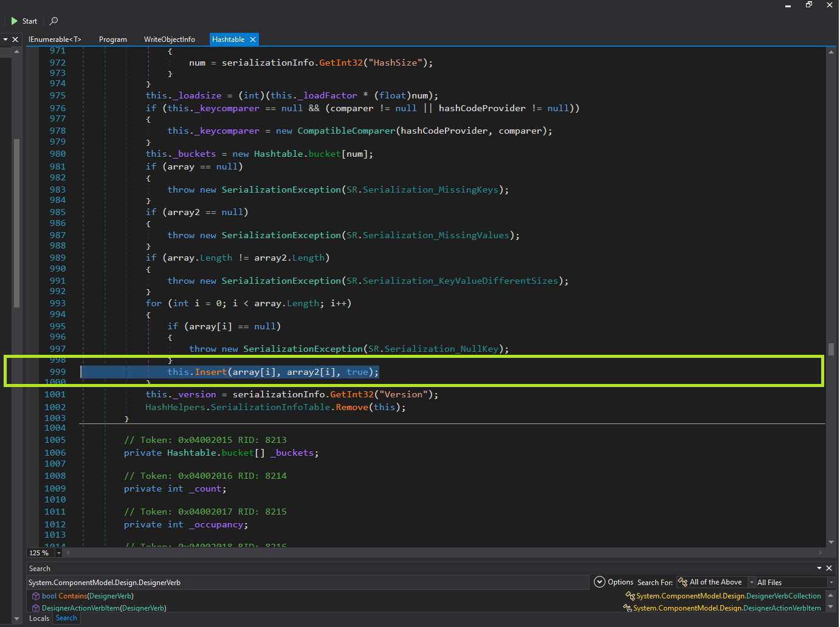
Task: Click the code editor scroll down arrow
Action: pos(831,543)
